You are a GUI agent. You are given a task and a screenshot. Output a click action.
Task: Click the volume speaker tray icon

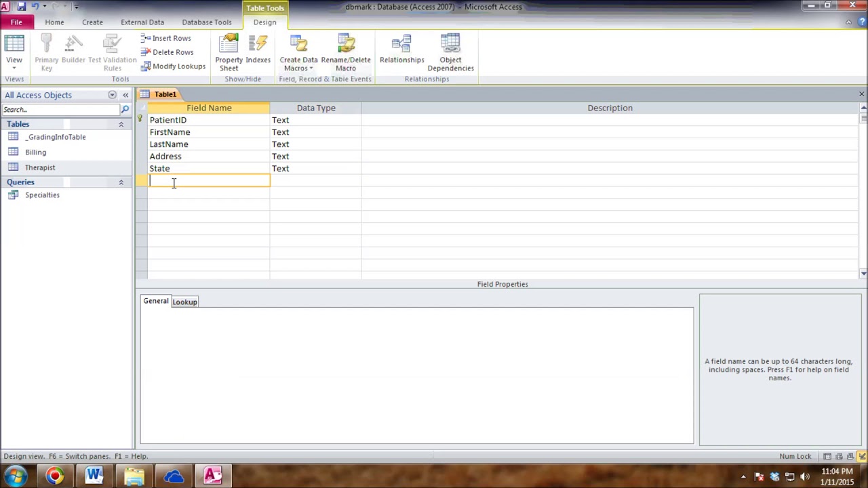tap(805, 477)
